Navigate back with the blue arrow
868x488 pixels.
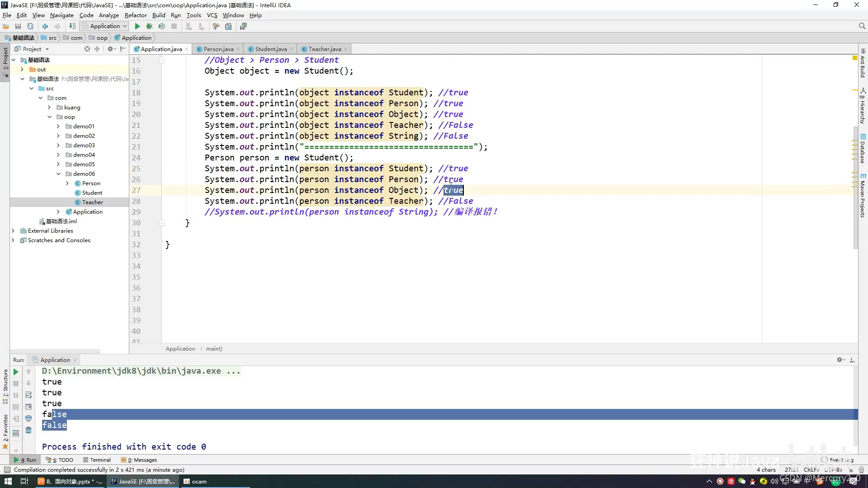45,26
